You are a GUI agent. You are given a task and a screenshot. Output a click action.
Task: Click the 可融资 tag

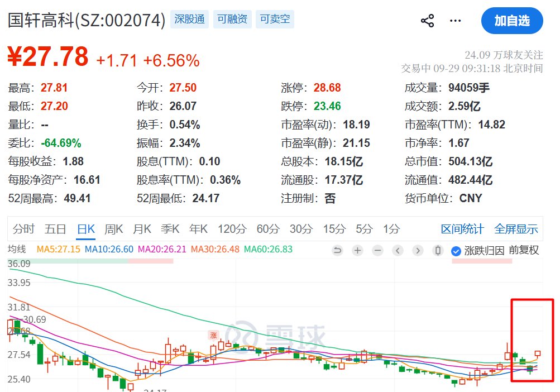[232, 19]
